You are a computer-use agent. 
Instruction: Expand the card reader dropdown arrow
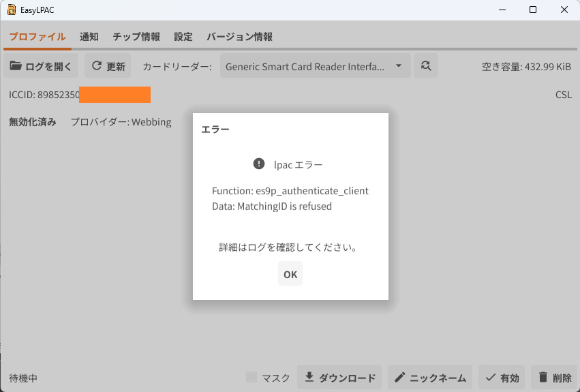(399, 66)
